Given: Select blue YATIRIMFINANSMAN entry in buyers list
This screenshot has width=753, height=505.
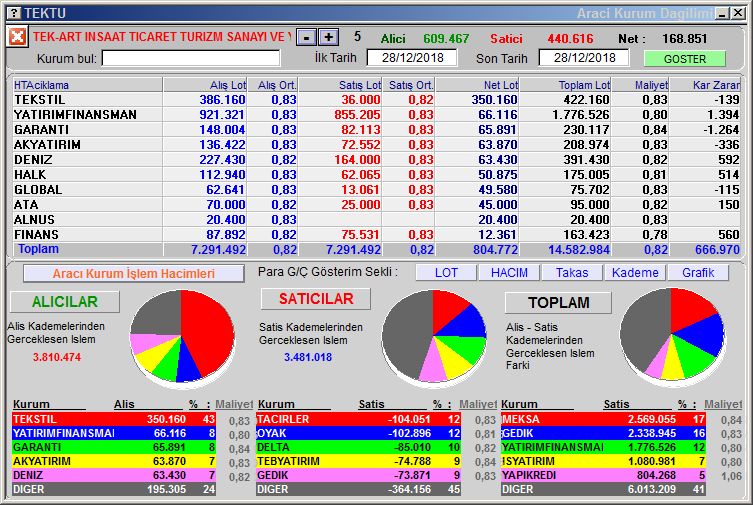Looking at the screenshot, I should click(114, 433).
